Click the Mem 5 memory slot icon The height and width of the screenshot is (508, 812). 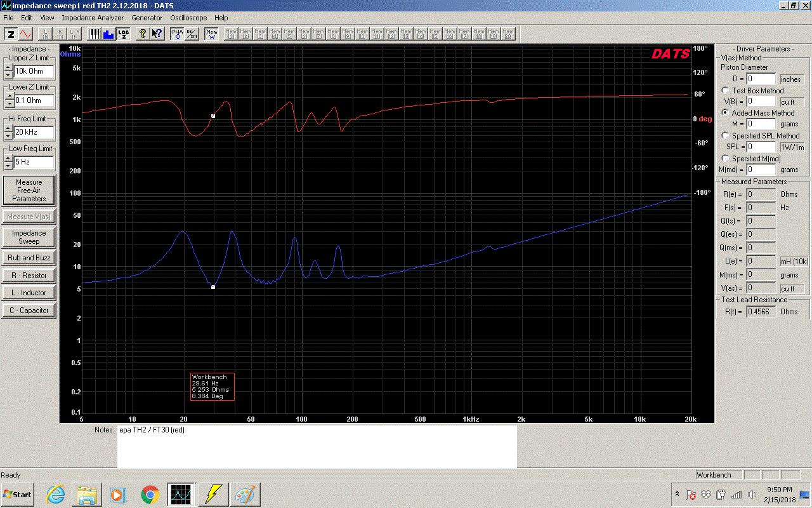tap(289, 34)
